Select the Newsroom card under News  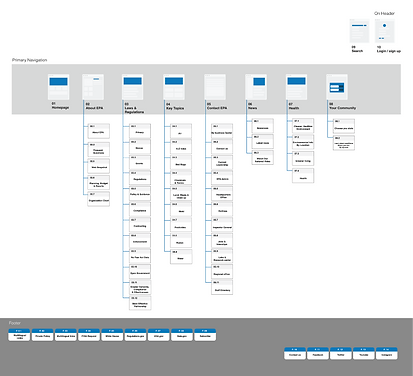(263, 126)
